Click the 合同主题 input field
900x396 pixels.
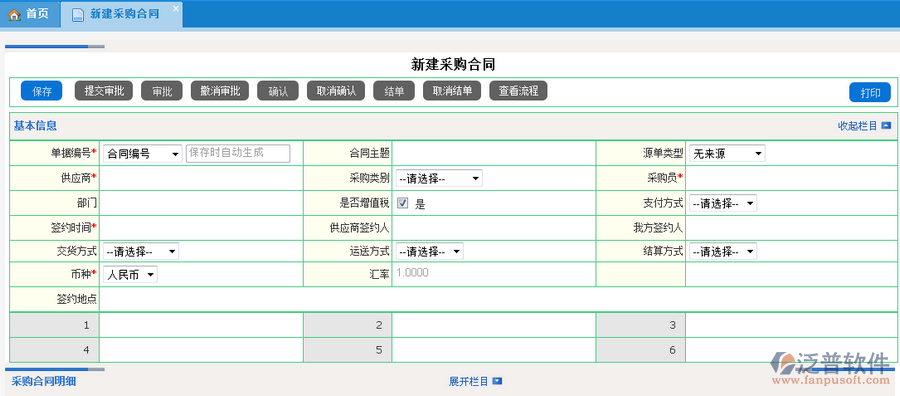coord(494,154)
